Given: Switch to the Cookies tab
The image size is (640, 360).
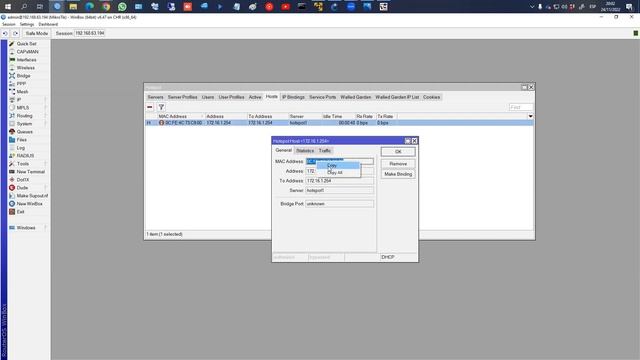Looking at the screenshot, I should tap(431, 97).
